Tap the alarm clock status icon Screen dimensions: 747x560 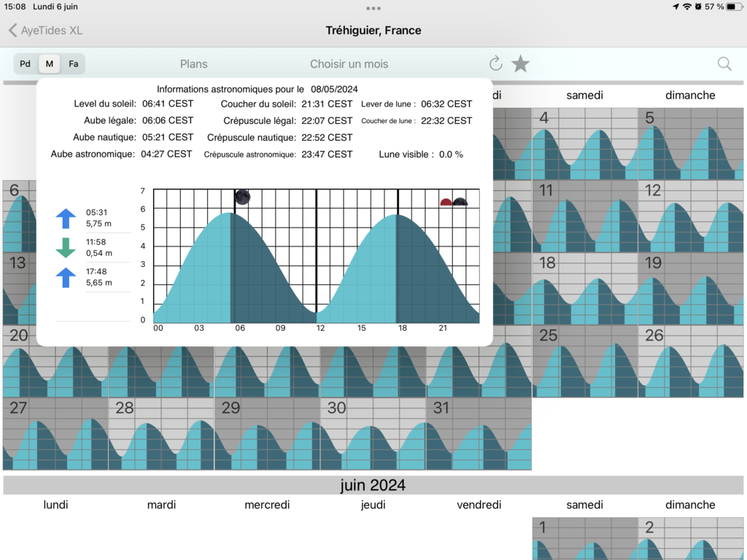[x=698, y=7]
